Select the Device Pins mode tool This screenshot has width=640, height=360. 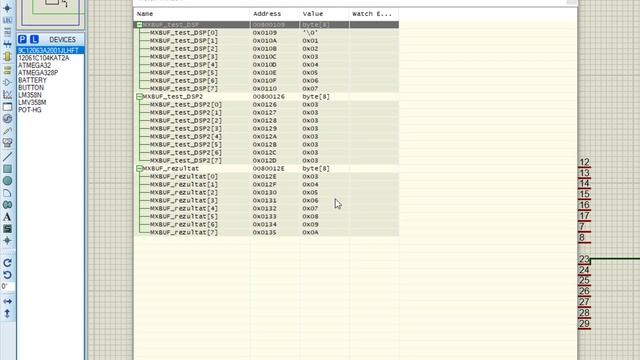(x=7, y=82)
